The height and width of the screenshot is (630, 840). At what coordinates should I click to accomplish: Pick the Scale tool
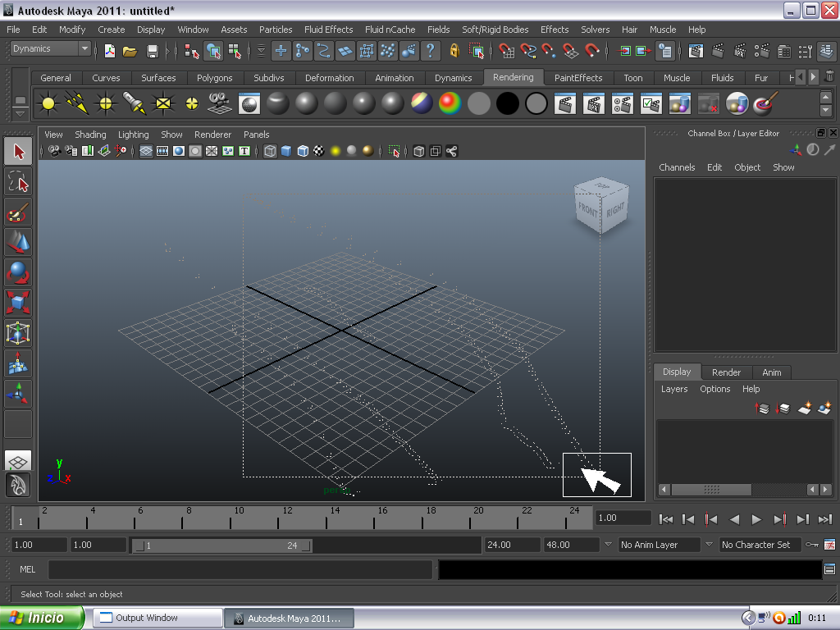(18, 303)
